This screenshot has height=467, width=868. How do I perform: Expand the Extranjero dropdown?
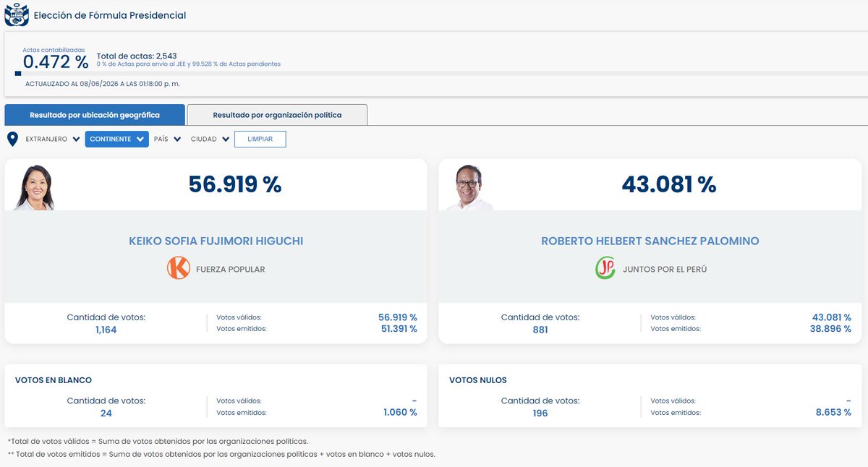[53, 139]
